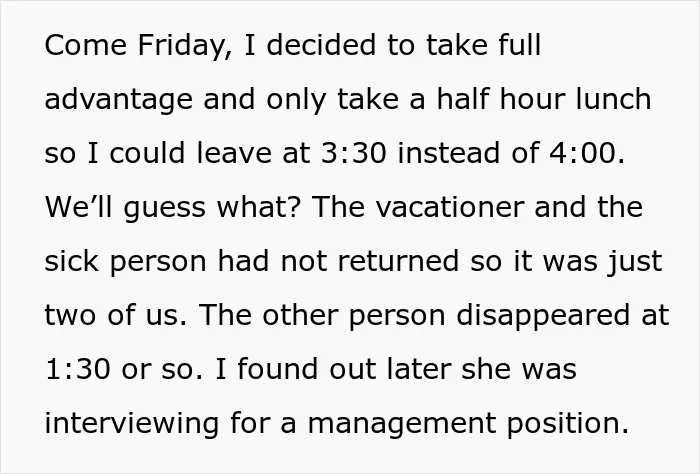Click the time "4:00" in the text
Viewport: 700px width, 474px height.
click(583, 153)
